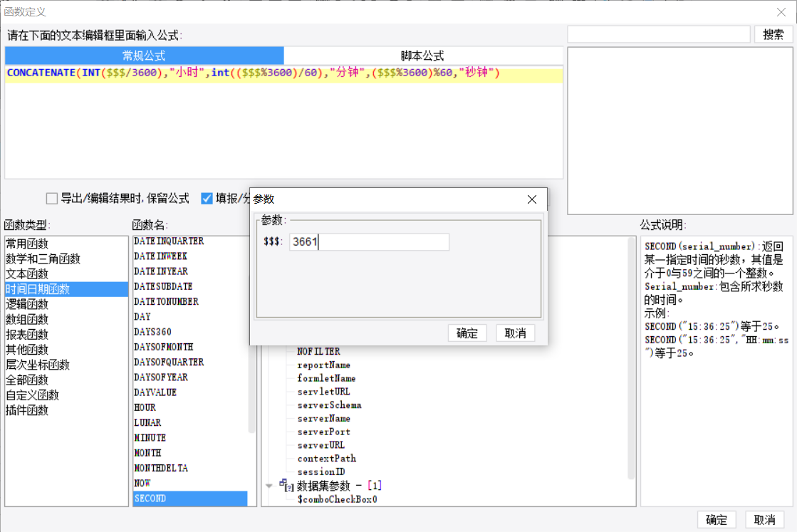
Task: Select servletURL tree item
Action: (x=324, y=392)
